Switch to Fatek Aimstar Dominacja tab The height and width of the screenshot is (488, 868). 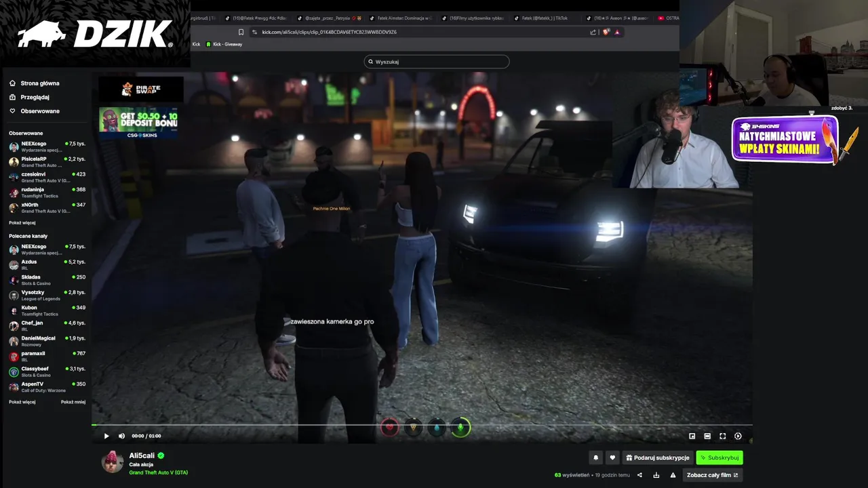point(400,18)
